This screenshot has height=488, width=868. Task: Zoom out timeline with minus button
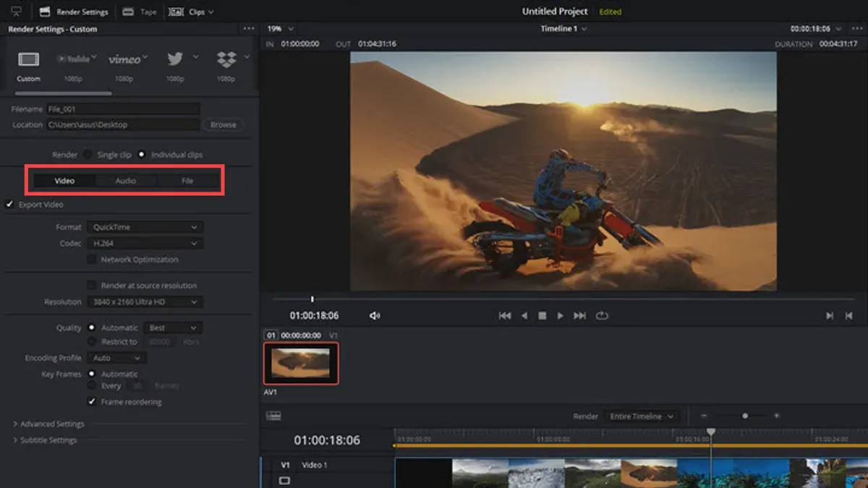[x=704, y=416]
